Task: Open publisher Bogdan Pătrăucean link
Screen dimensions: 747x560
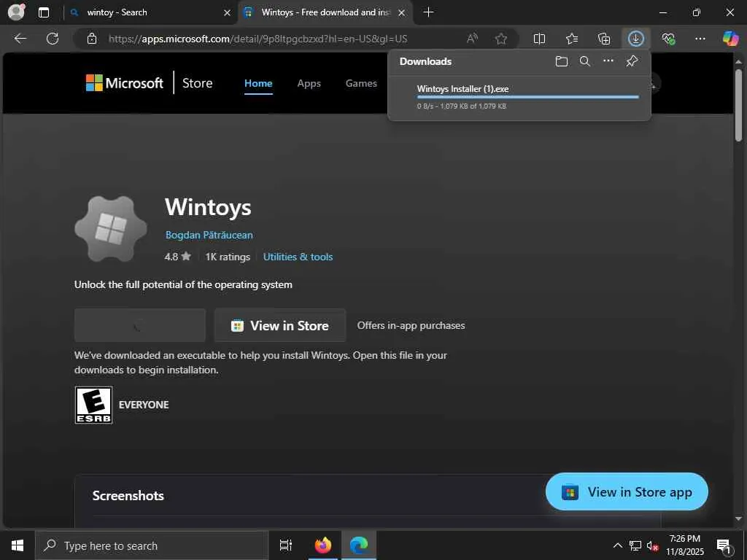Action: (209, 235)
